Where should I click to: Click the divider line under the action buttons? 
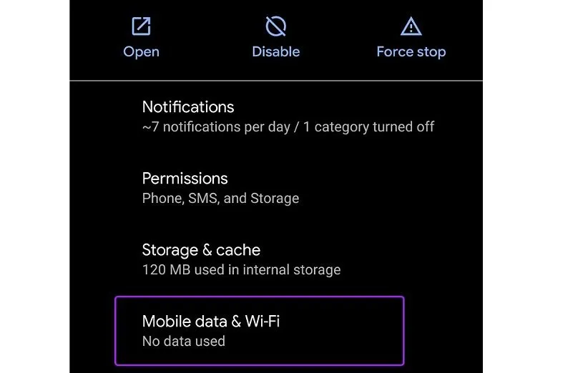click(276, 81)
